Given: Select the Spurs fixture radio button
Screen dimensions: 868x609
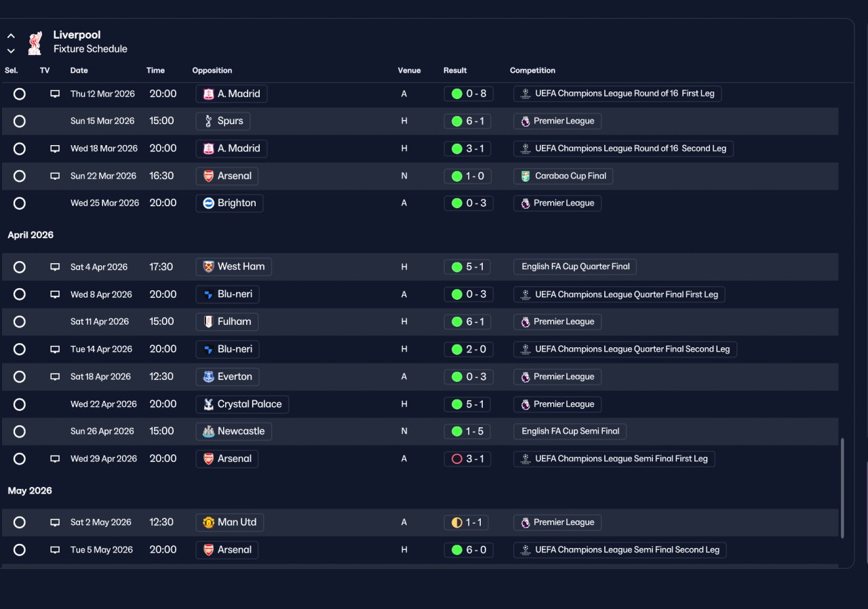Looking at the screenshot, I should pos(20,121).
